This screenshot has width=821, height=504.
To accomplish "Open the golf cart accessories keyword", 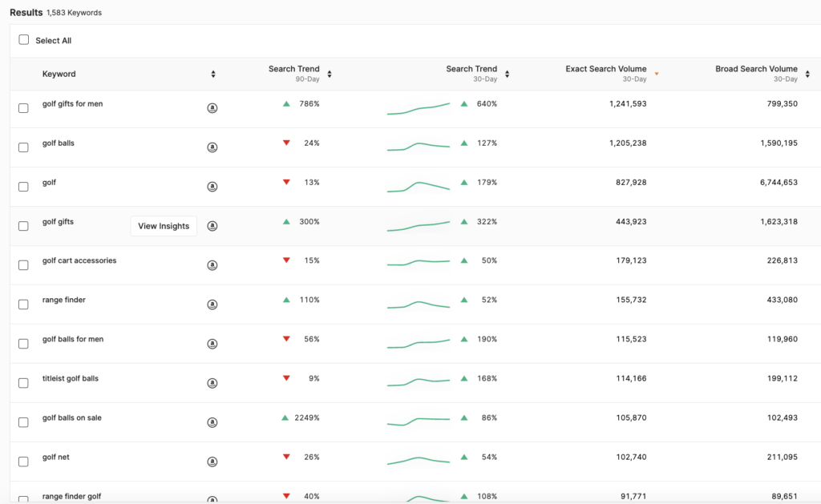I will pos(79,260).
